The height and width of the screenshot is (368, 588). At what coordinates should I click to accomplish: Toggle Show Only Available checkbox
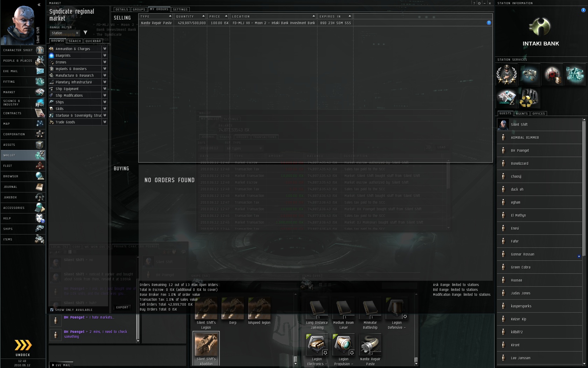(x=52, y=310)
